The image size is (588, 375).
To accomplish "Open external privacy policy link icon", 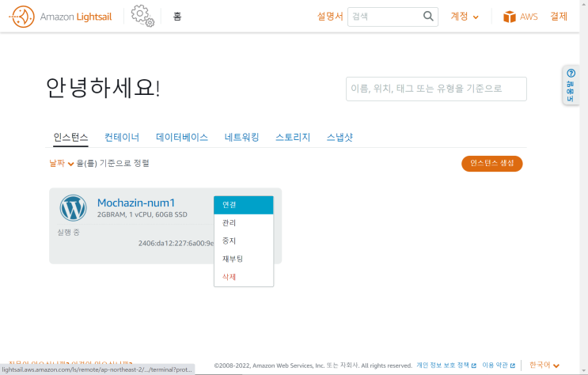I will pyautogui.click(x=473, y=366).
